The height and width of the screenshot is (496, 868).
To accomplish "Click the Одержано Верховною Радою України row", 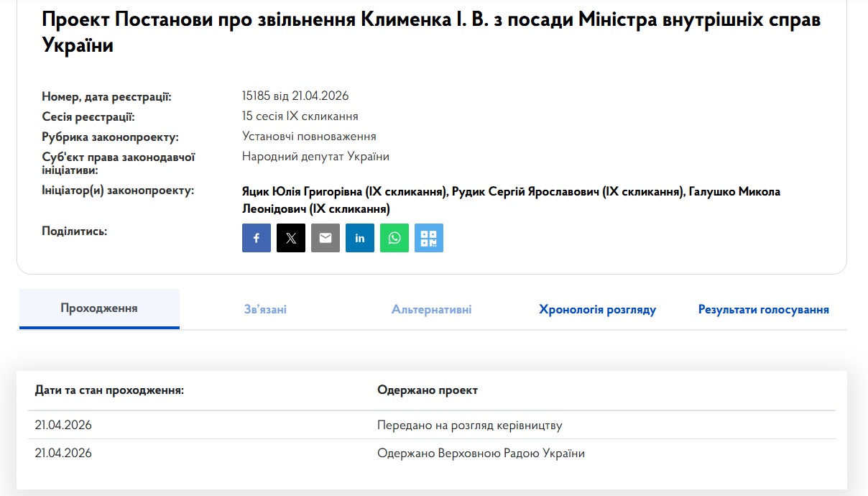I will pos(481,454).
